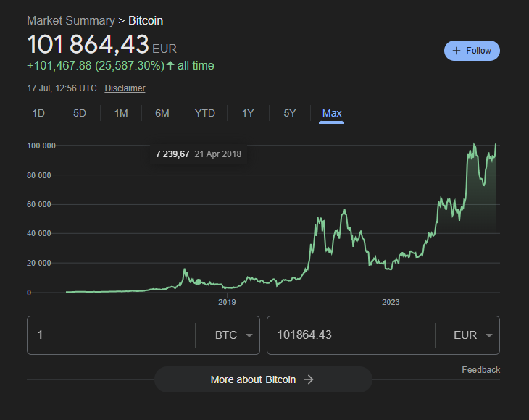
Task: Click the 20 000 y-axis label
Action: click(39, 263)
